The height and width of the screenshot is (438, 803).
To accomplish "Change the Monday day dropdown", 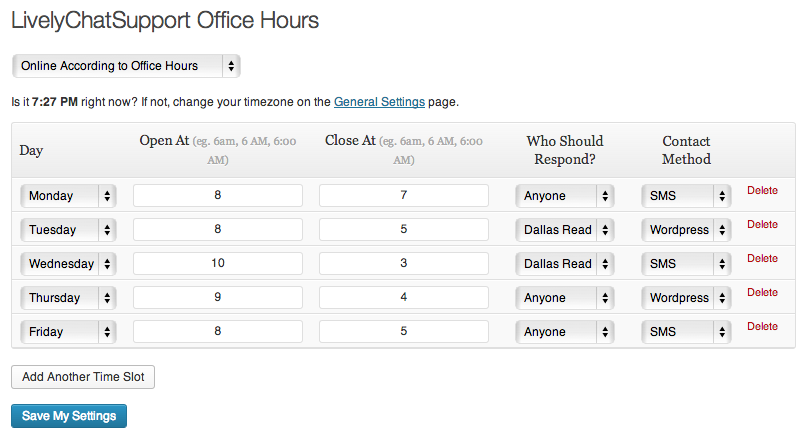I will click(x=68, y=196).
